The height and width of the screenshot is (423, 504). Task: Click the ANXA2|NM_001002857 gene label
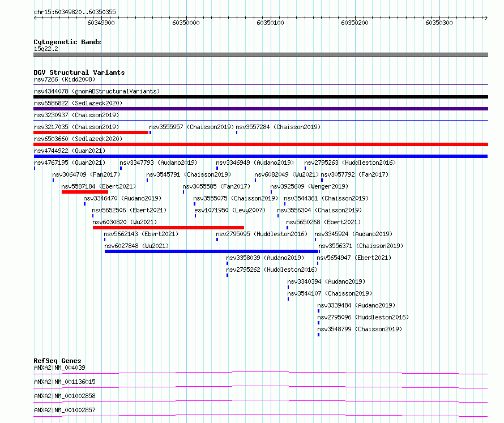pos(65,410)
